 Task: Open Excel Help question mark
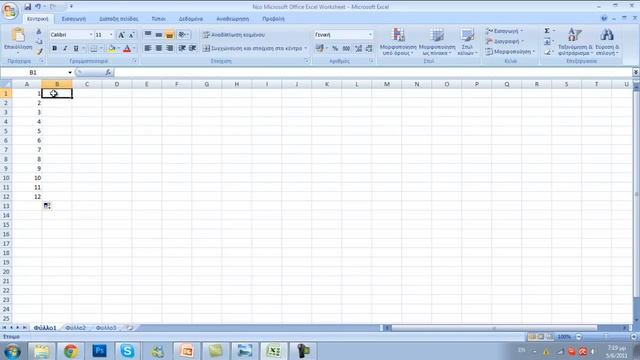[x=604, y=18]
